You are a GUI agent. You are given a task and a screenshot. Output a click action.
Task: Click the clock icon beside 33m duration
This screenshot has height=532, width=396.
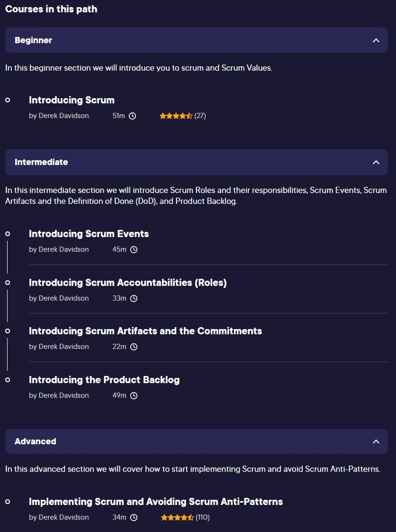point(134,299)
